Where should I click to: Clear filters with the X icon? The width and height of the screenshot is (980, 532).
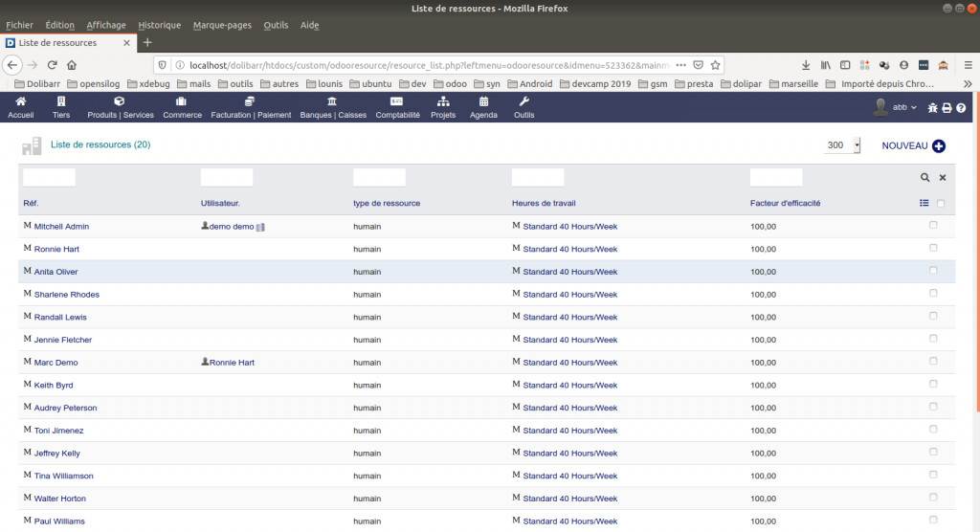pos(943,178)
